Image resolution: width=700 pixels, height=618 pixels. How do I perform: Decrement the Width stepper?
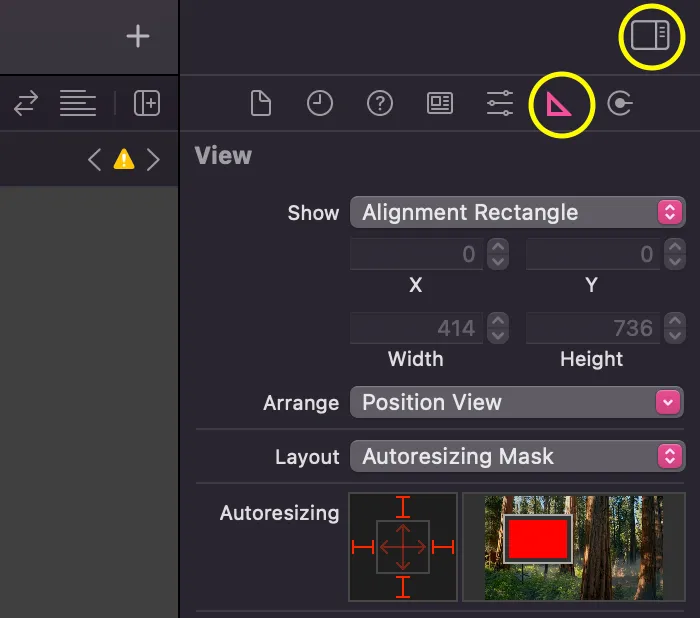pos(498,336)
